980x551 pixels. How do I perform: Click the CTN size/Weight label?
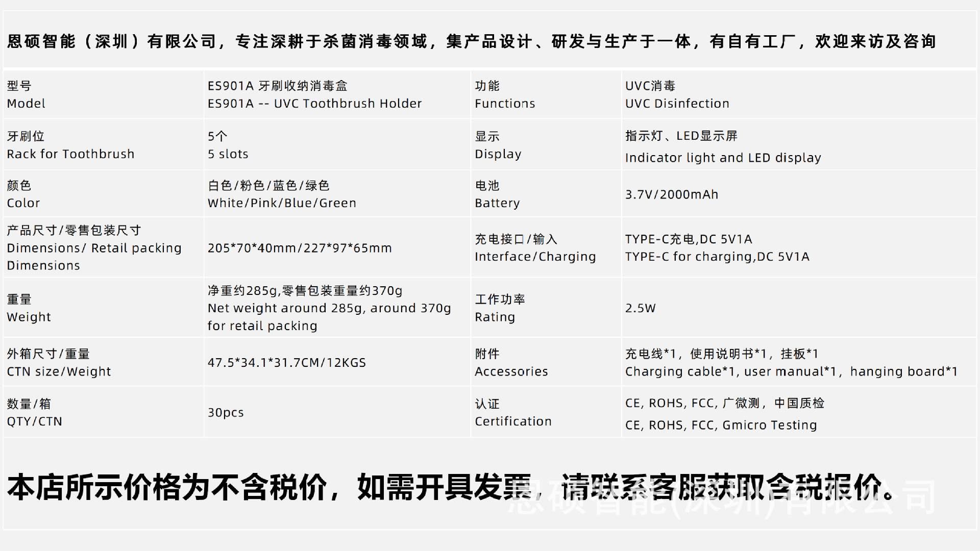point(59,371)
